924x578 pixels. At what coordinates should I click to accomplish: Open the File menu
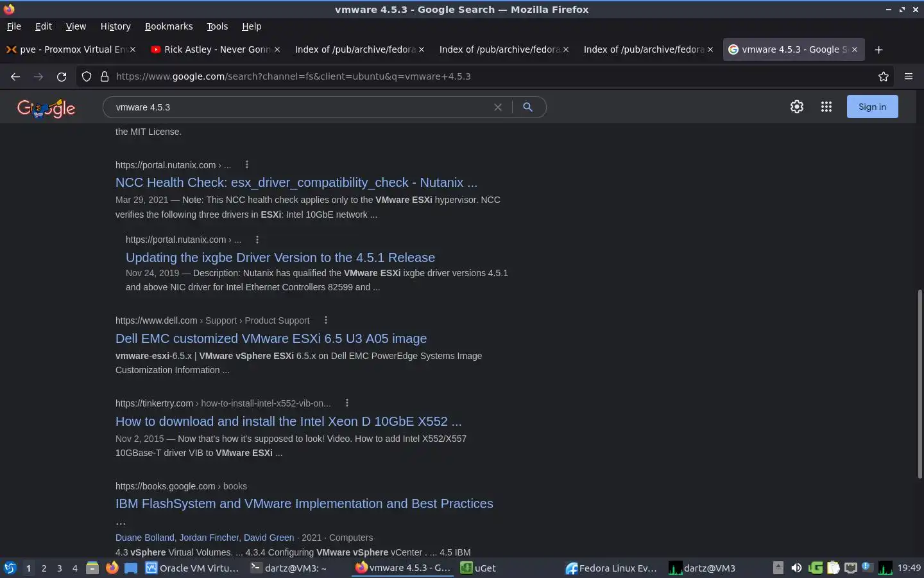[14, 26]
